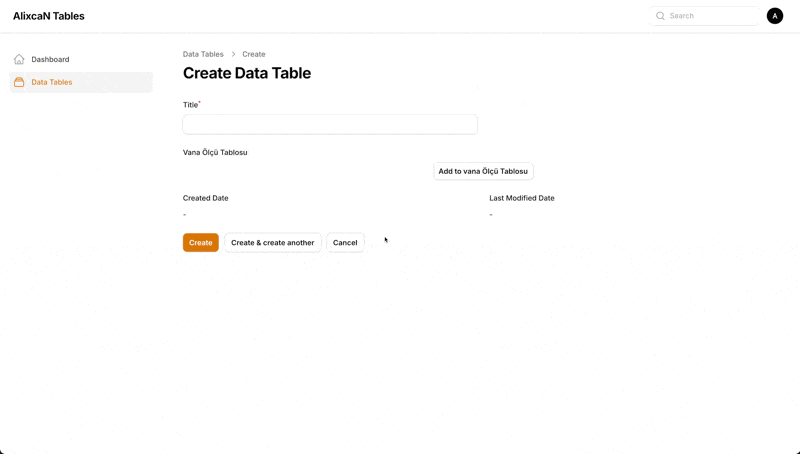Image resolution: width=800 pixels, height=454 pixels.
Task: Click the Data Tables sidebar icon
Action: coord(19,82)
